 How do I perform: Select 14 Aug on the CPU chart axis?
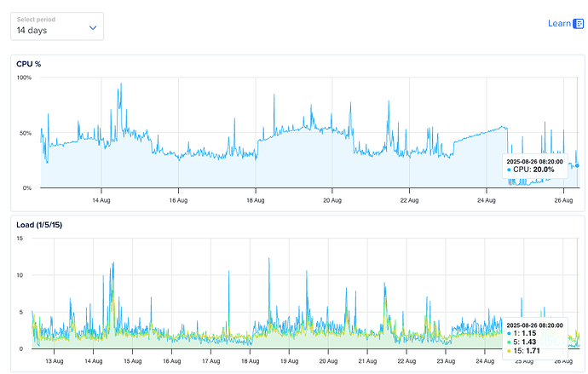click(x=101, y=201)
